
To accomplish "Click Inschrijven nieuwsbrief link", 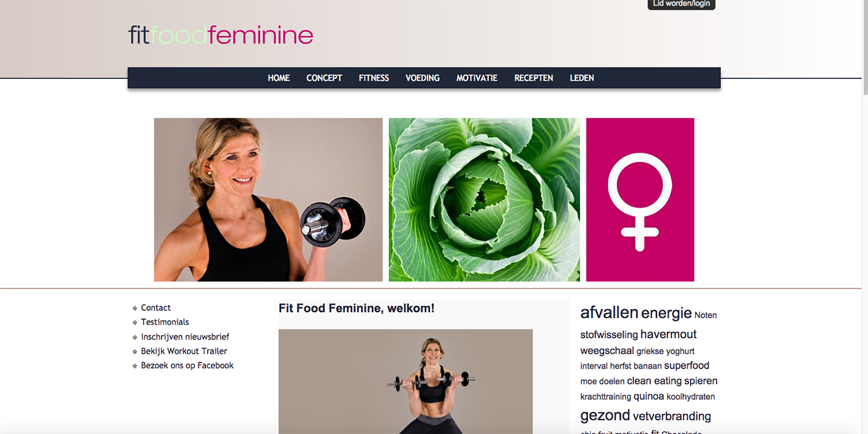I will tap(185, 337).
